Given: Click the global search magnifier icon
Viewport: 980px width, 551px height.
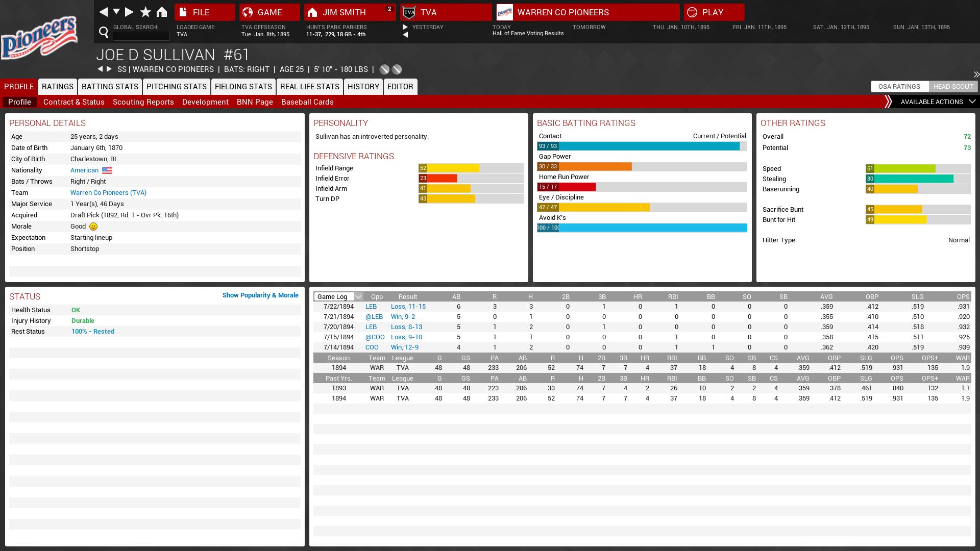Looking at the screenshot, I should coord(104,33).
